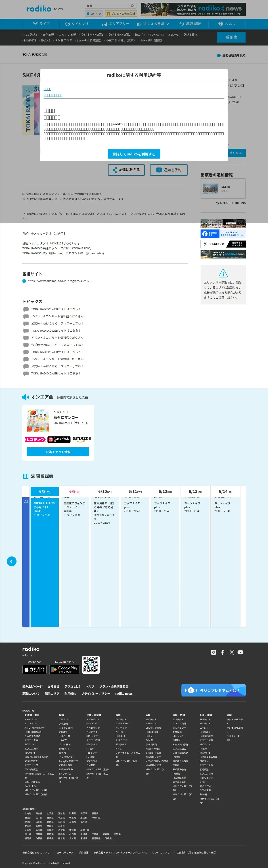Click プレミアム会員登録 button

coord(121,13)
